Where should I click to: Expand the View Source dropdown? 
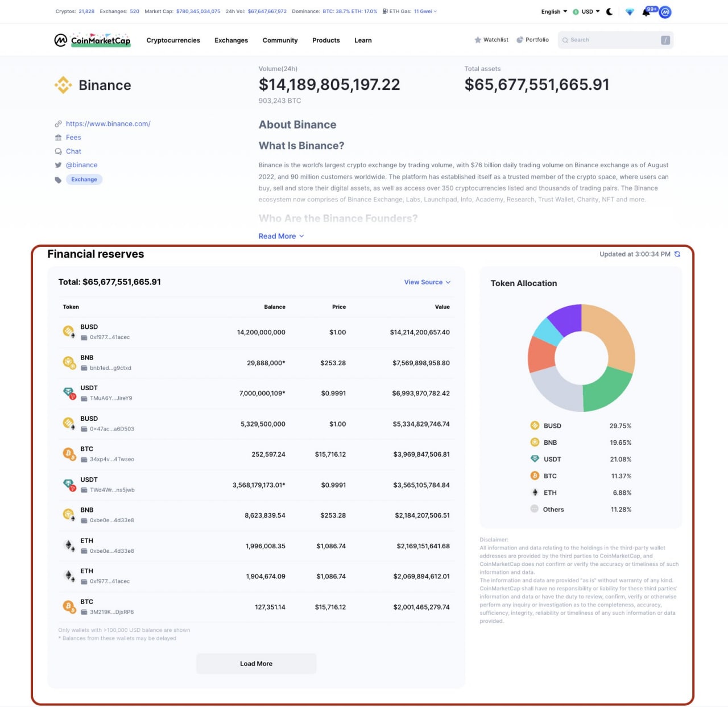427,282
